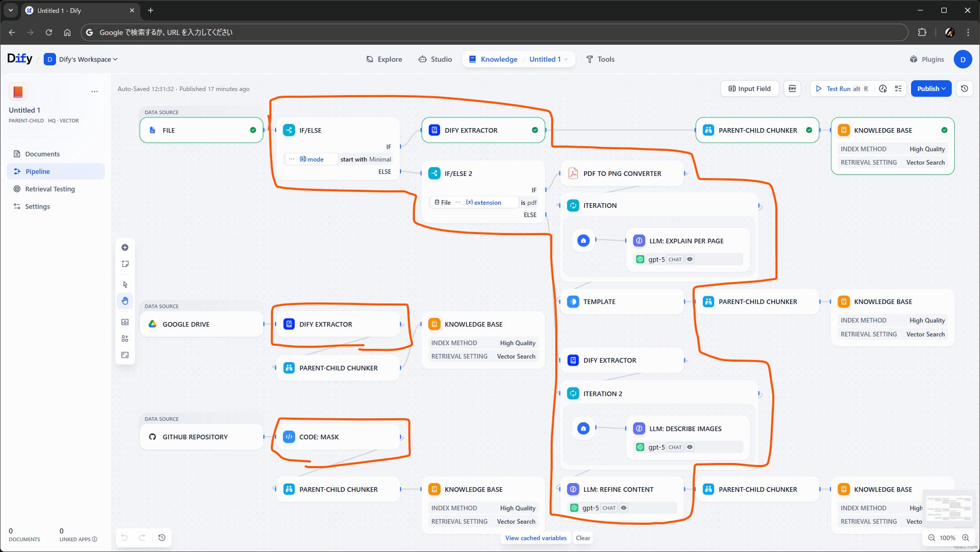
Task: Click the add node plus icon
Action: click(125, 247)
